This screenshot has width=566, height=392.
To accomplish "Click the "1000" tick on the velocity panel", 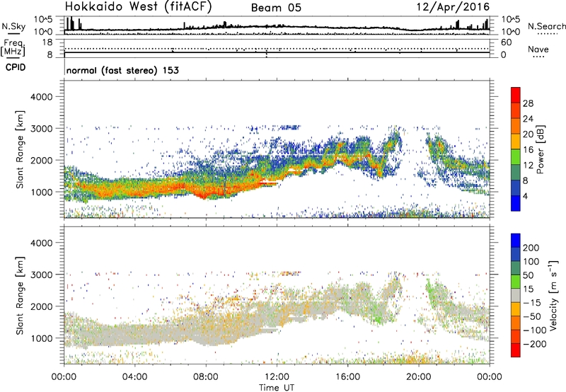I will tap(41, 338).
